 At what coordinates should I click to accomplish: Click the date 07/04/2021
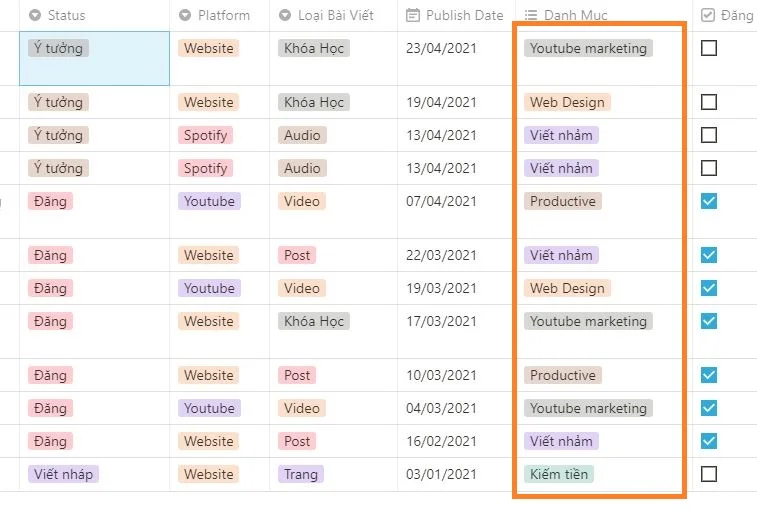tap(441, 201)
